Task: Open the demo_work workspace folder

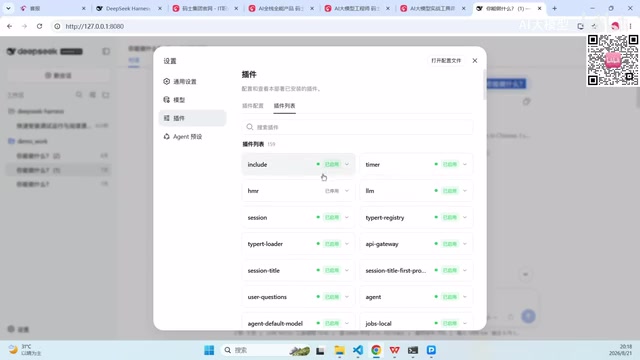Action: [x=33, y=141]
